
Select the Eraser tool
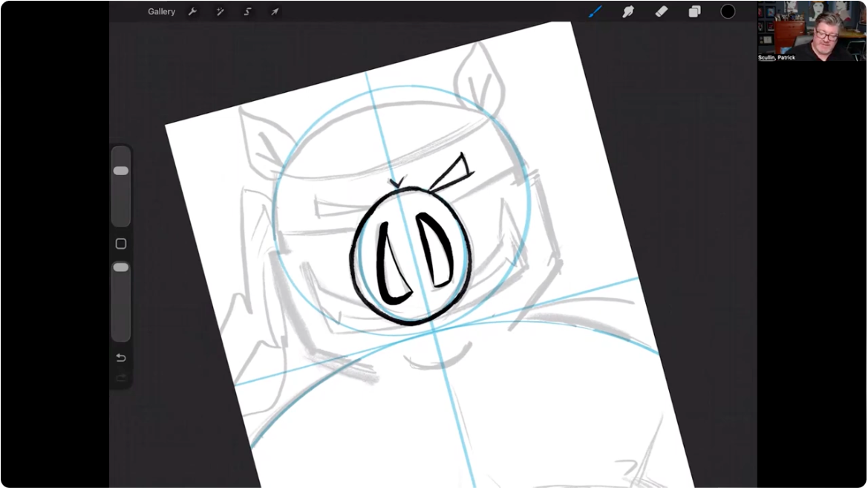click(x=661, y=12)
